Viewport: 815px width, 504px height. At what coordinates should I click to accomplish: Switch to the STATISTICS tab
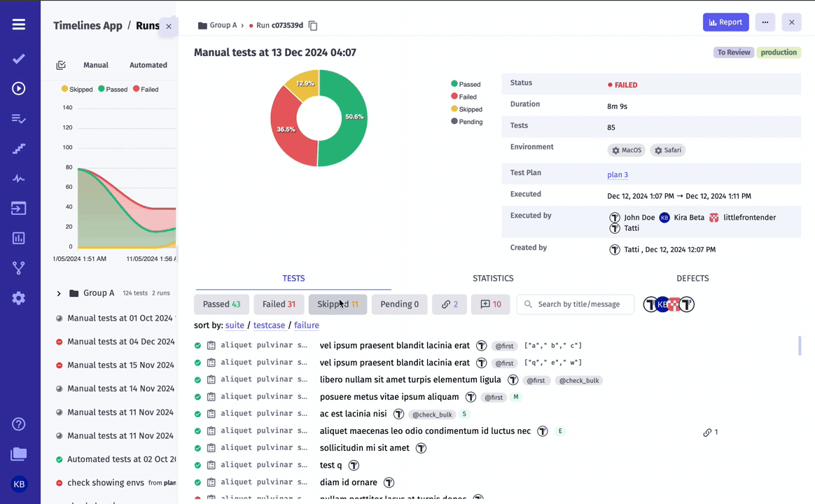coord(493,279)
